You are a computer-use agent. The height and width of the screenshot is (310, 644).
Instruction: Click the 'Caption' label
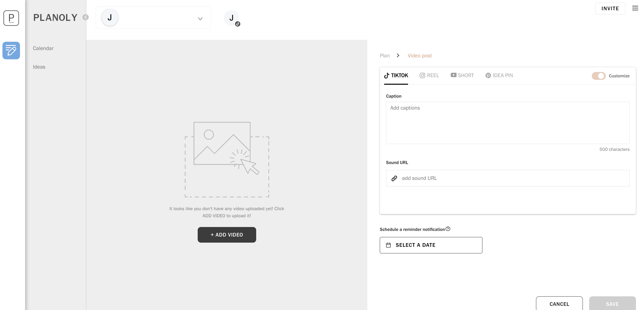coord(393,96)
